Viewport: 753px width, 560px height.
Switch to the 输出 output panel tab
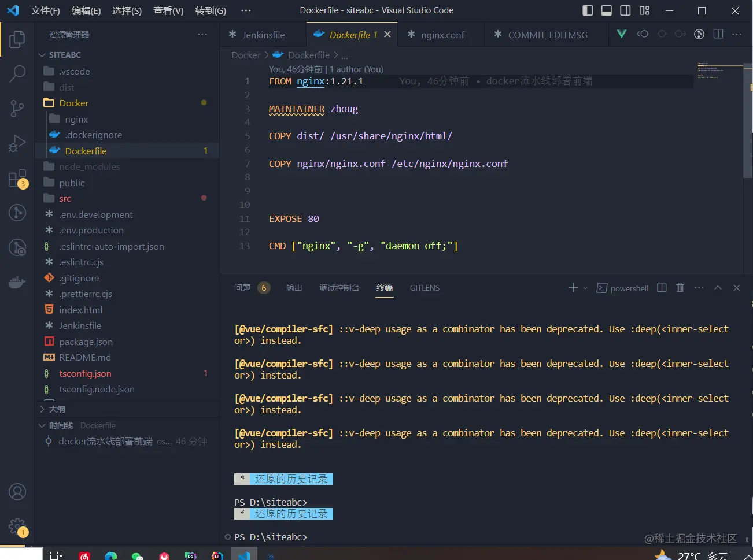coord(294,288)
